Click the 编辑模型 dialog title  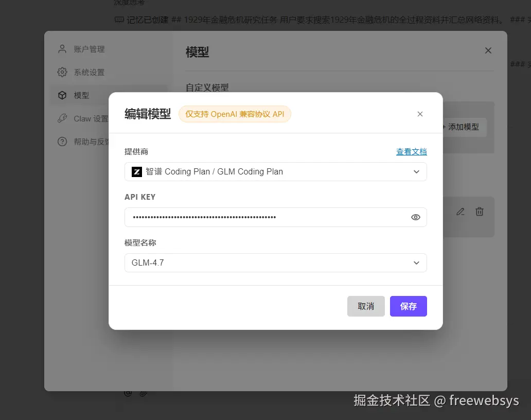coord(148,114)
